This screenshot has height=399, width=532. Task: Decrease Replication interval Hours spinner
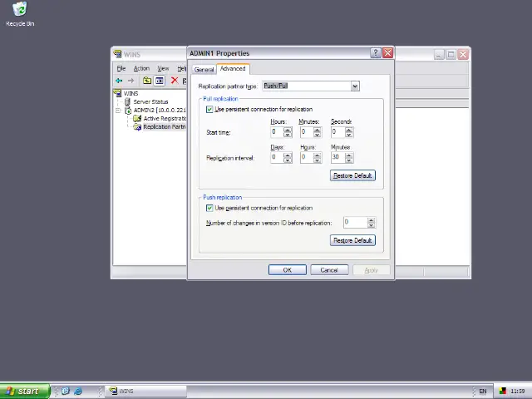tap(318, 160)
